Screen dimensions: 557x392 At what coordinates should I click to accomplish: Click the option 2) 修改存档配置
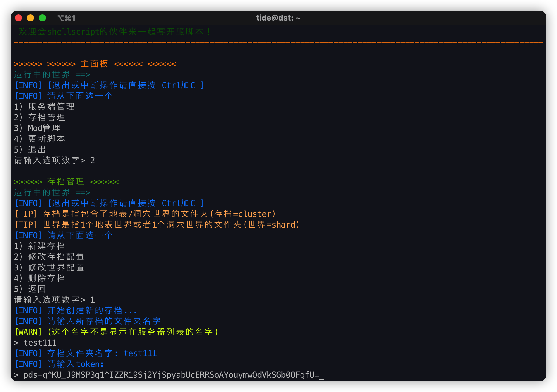point(49,257)
